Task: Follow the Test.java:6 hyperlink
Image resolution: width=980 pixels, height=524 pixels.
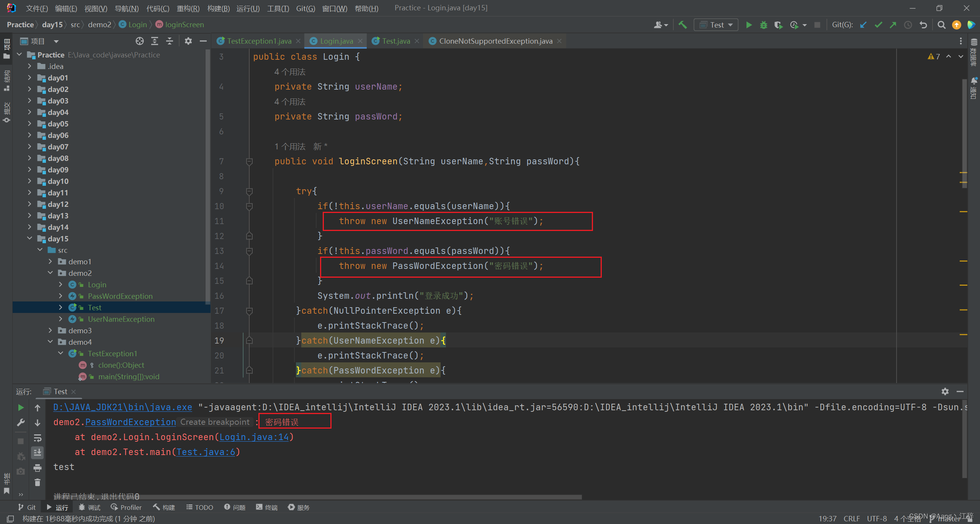Action: 207,452
